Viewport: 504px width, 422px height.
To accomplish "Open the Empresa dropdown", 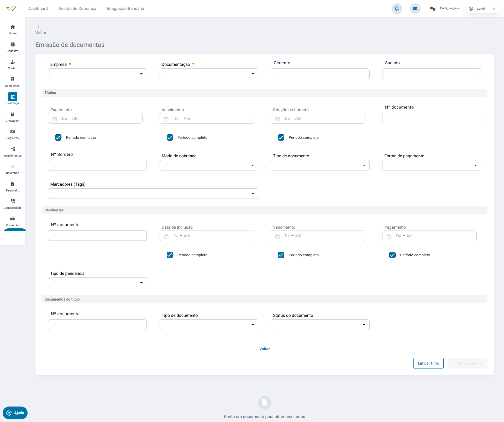I will (97, 74).
